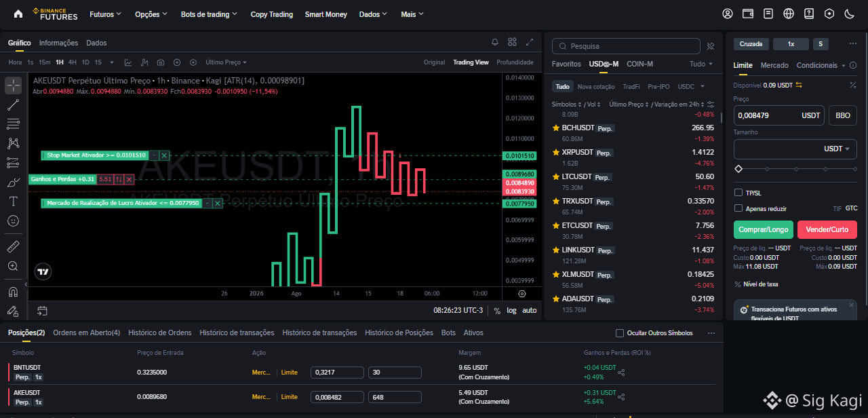The image size is (868, 418).
Task: Open the wallet icon in header
Action: [748, 14]
